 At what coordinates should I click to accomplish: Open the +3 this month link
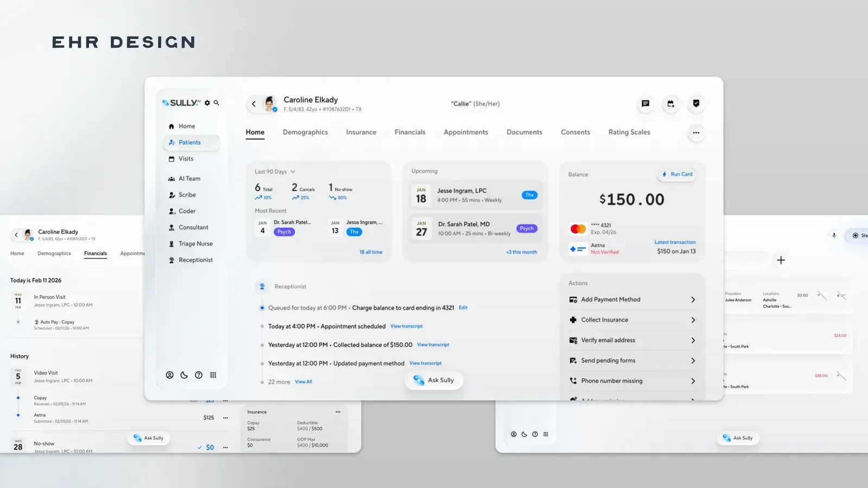pyautogui.click(x=521, y=252)
